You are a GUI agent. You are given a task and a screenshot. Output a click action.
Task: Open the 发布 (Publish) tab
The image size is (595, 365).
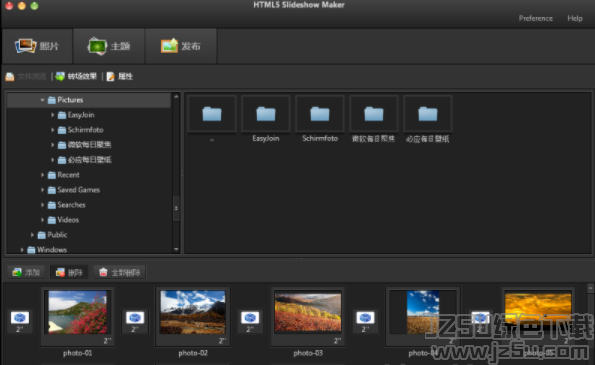(x=181, y=46)
